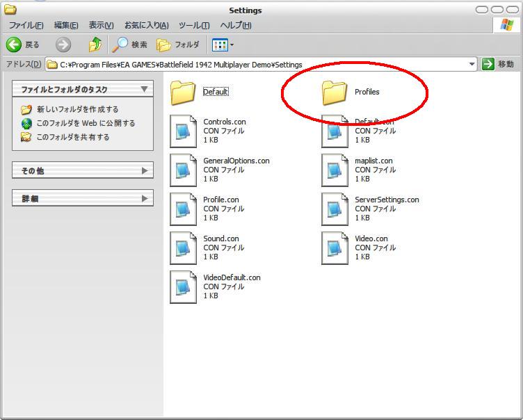
Task: Open the views dropdown arrow
Action: pos(232,45)
